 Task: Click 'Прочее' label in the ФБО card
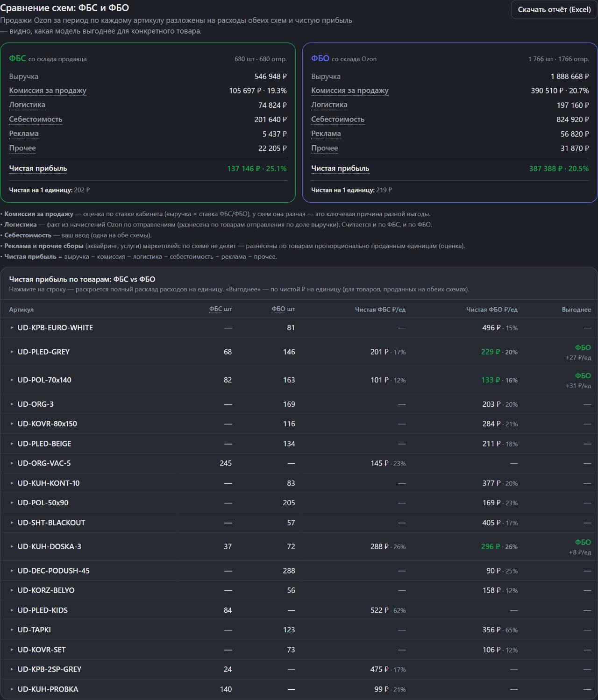(325, 148)
